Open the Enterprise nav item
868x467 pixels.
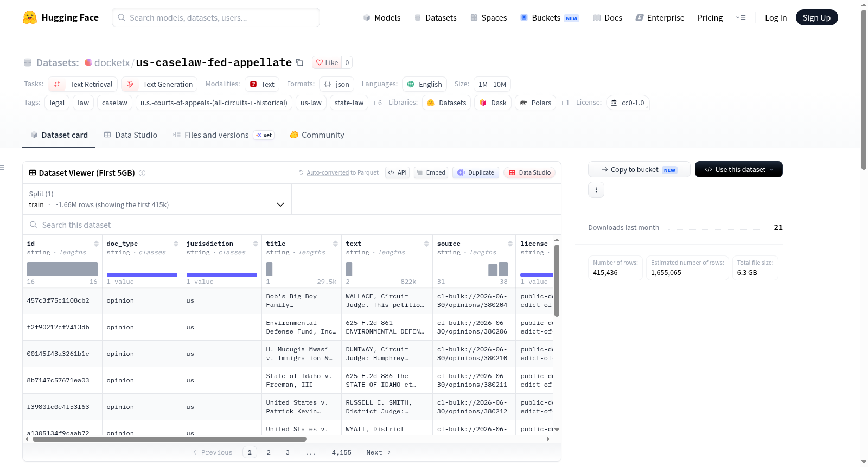click(x=660, y=17)
